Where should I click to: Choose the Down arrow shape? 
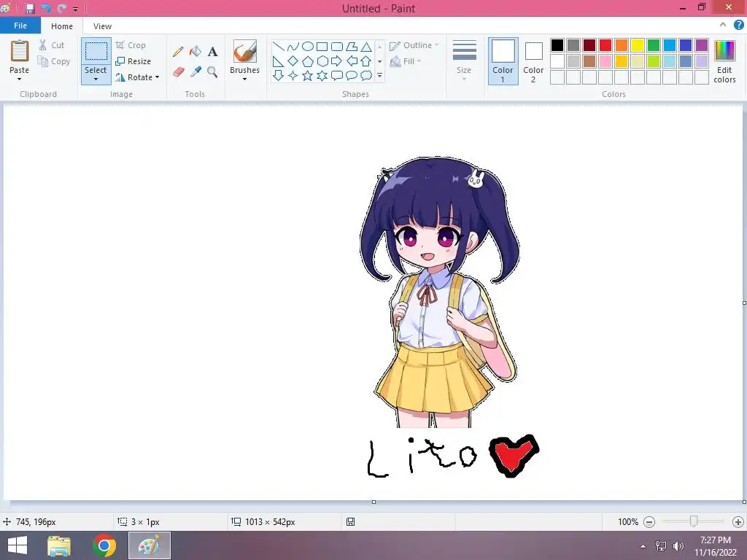(x=278, y=75)
